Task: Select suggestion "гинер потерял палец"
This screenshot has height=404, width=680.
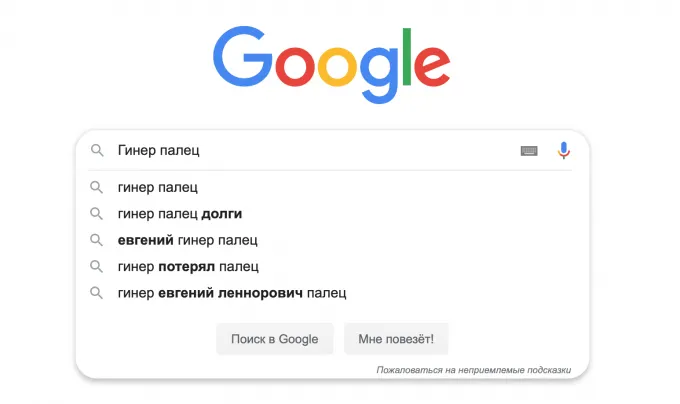Action: 187,266
